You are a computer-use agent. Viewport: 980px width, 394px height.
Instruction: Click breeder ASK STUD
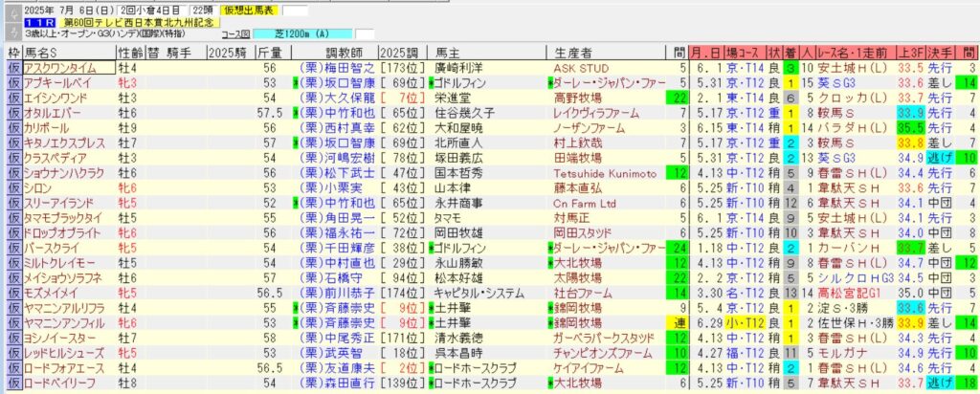(581, 68)
